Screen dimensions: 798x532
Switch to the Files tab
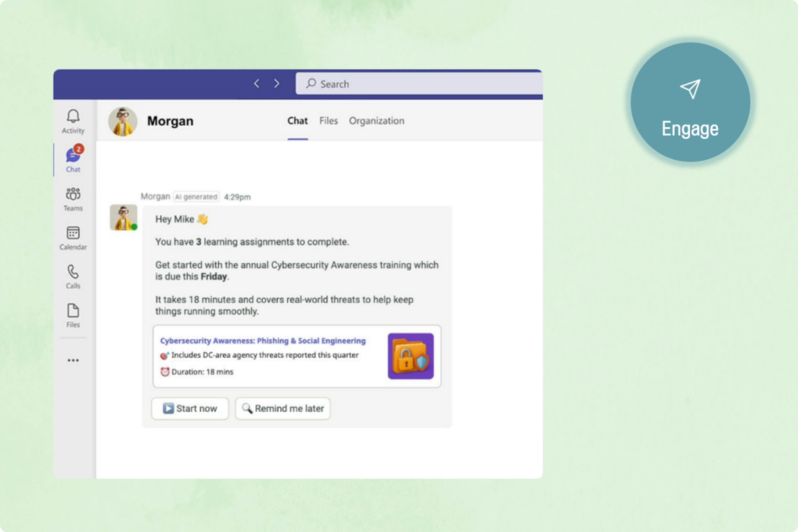(328, 121)
